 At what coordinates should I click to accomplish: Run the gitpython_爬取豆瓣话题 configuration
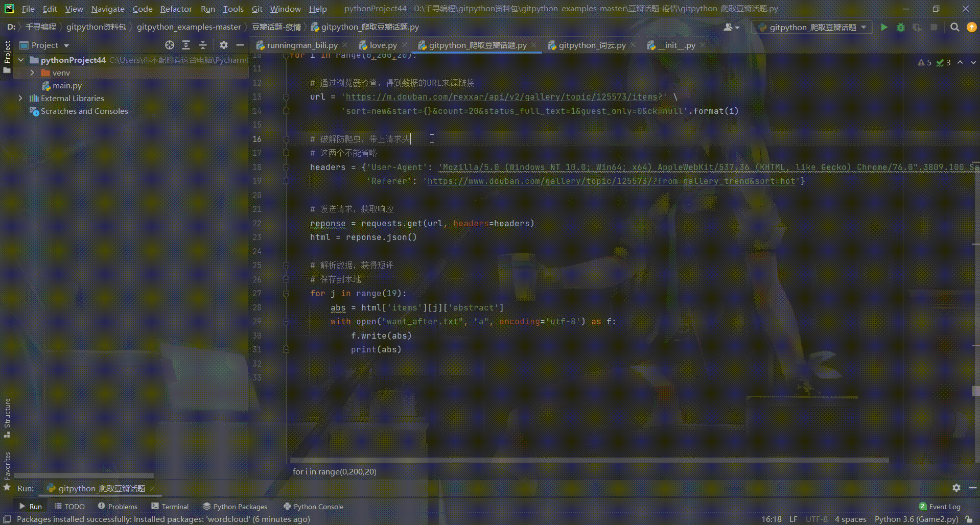[884, 27]
